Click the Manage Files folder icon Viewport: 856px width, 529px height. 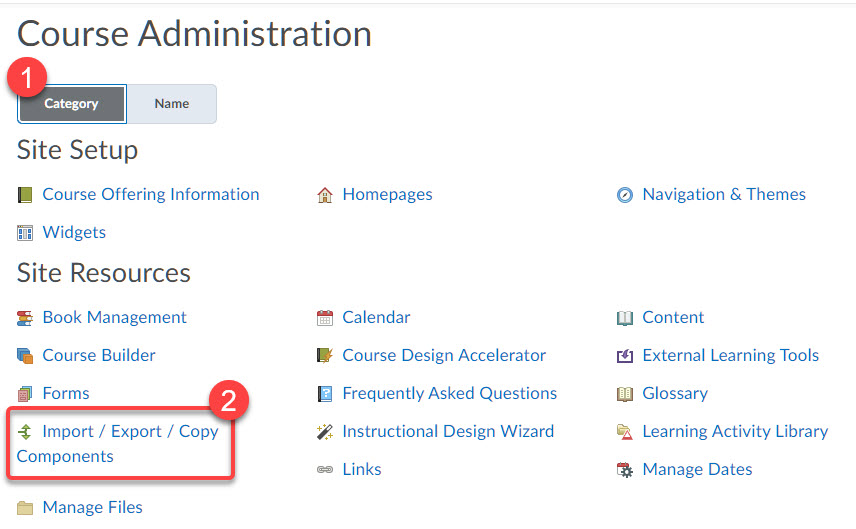pyautogui.click(x=25, y=508)
